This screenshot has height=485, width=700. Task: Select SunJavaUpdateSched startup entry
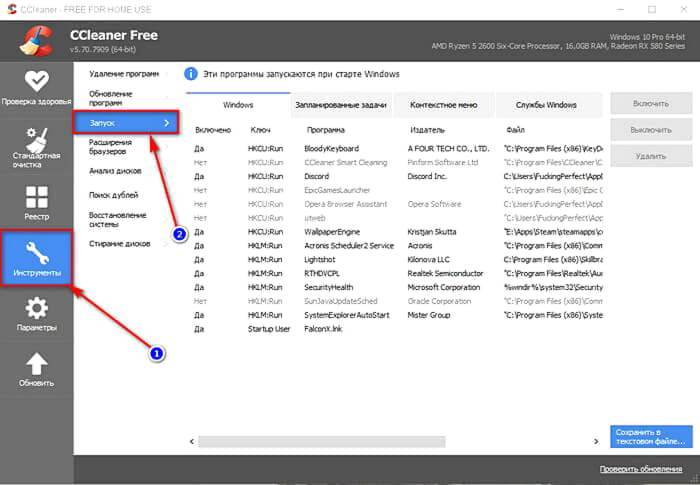397,301
